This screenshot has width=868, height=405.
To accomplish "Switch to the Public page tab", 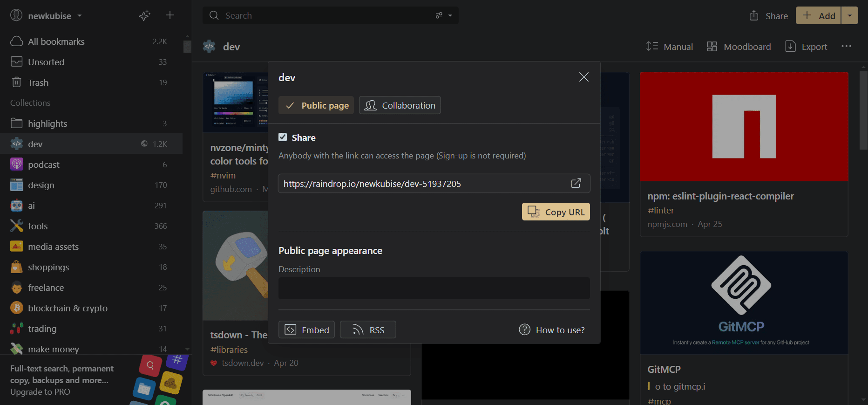I will click(316, 105).
